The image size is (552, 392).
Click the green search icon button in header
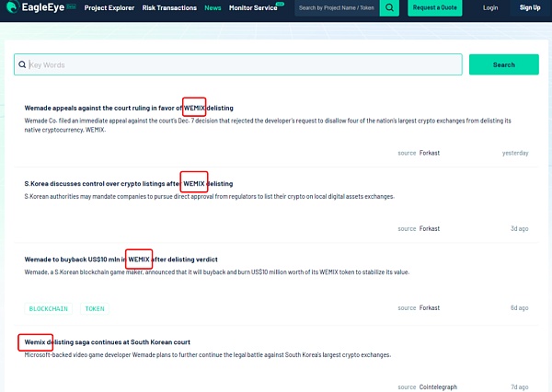389,7
